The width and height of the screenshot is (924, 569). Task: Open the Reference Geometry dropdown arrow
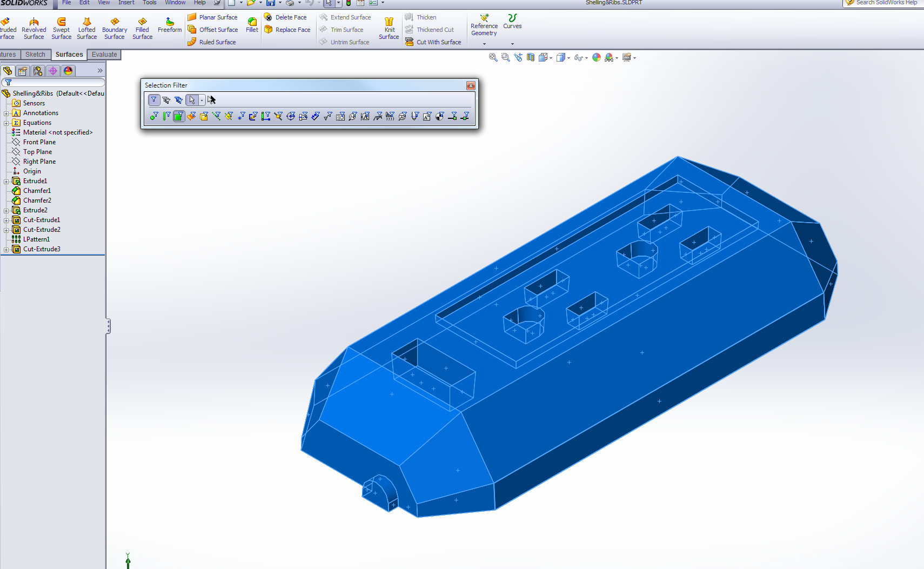(484, 44)
